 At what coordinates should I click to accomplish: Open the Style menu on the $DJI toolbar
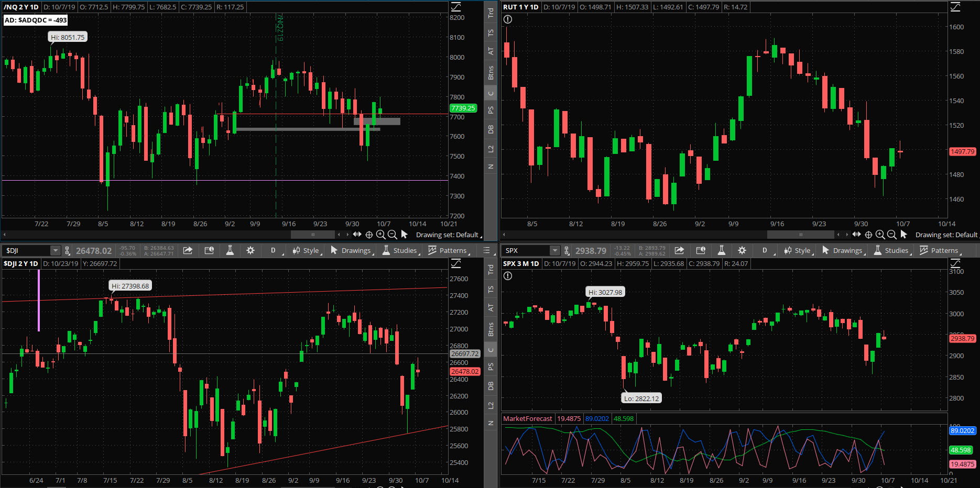click(306, 250)
